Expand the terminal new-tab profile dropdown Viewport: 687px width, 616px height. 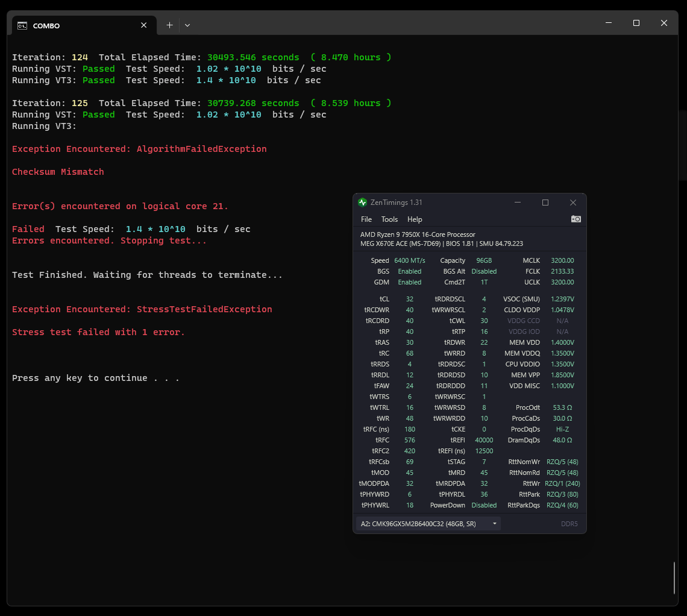click(187, 25)
